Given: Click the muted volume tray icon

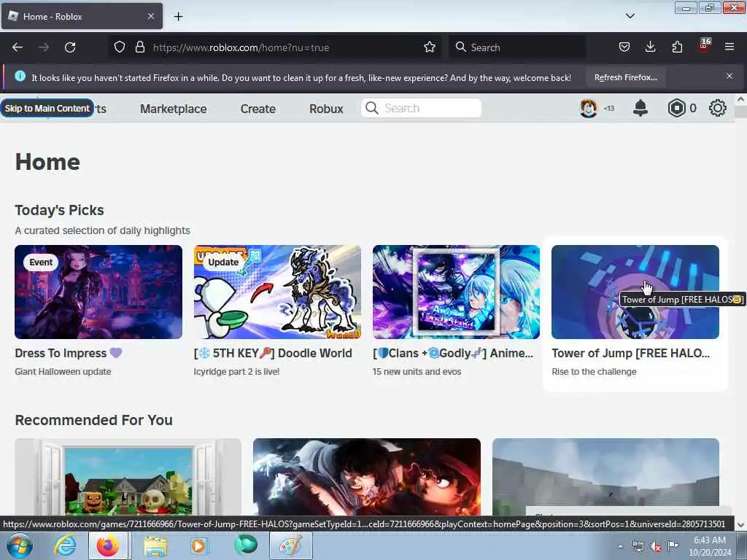Looking at the screenshot, I should point(656,547).
